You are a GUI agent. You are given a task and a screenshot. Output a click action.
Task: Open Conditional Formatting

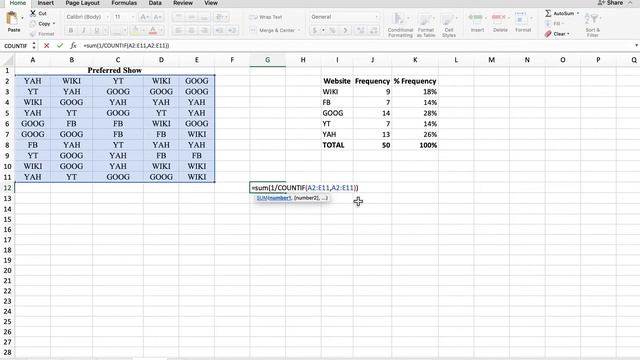click(400, 25)
